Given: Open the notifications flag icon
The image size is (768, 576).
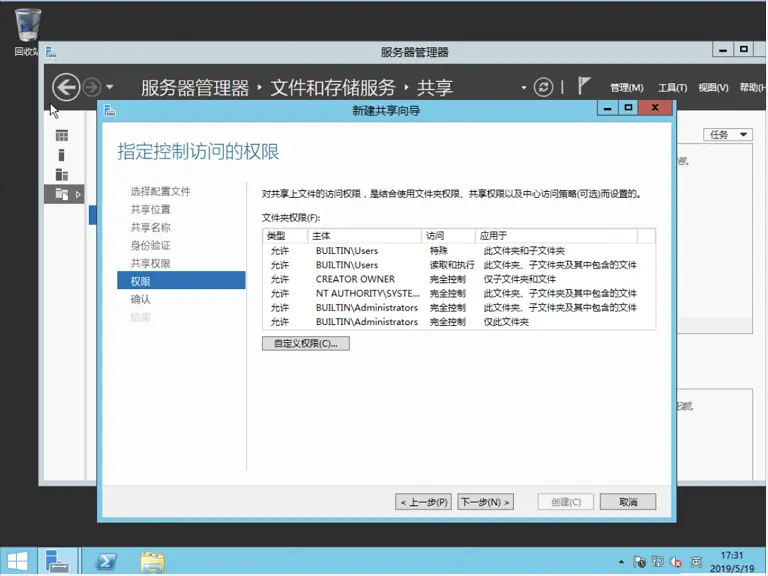Looking at the screenshot, I should coord(583,86).
